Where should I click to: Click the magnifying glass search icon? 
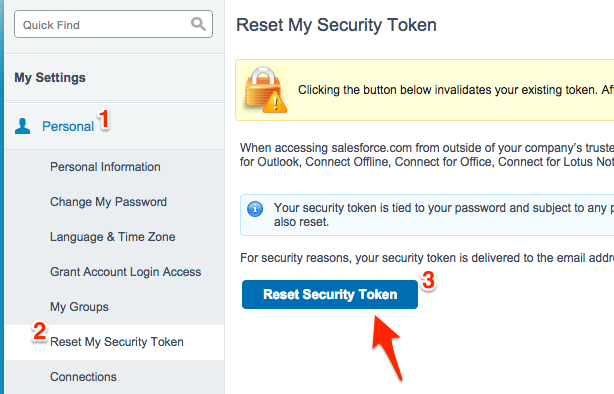tap(199, 24)
